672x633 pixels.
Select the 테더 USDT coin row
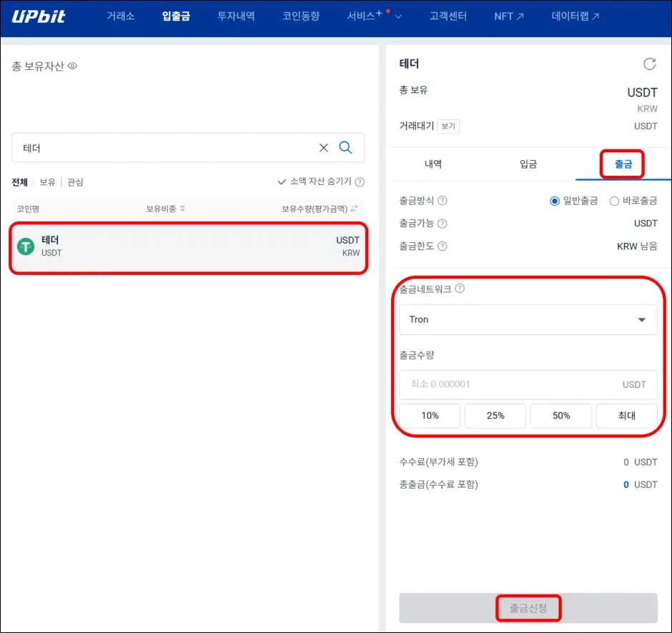tap(188, 247)
